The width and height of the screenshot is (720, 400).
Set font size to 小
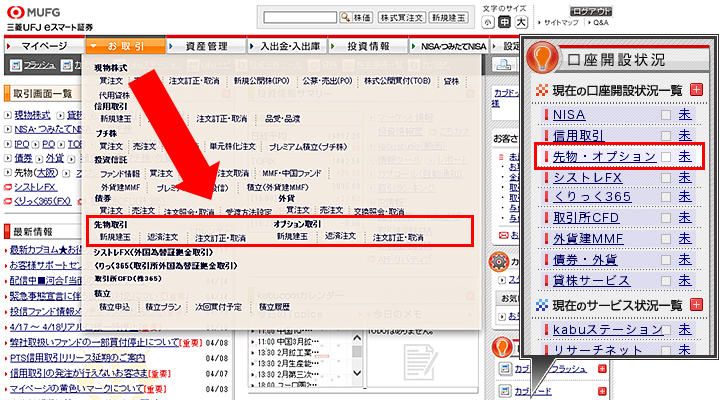488,22
